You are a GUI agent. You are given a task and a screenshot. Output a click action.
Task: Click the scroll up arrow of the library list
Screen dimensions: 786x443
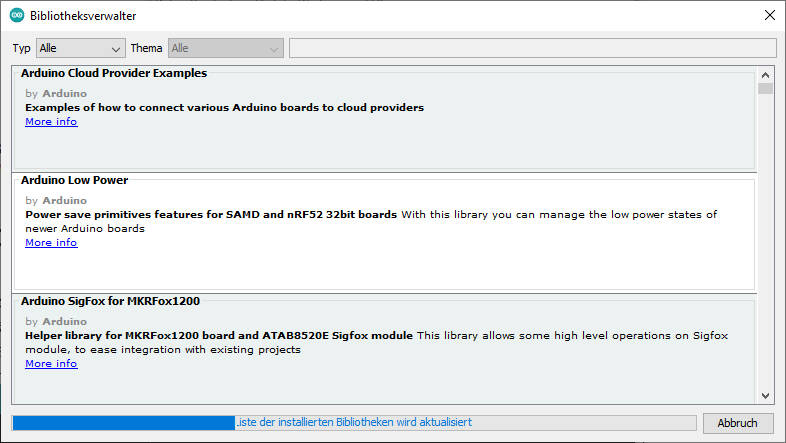(x=765, y=75)
